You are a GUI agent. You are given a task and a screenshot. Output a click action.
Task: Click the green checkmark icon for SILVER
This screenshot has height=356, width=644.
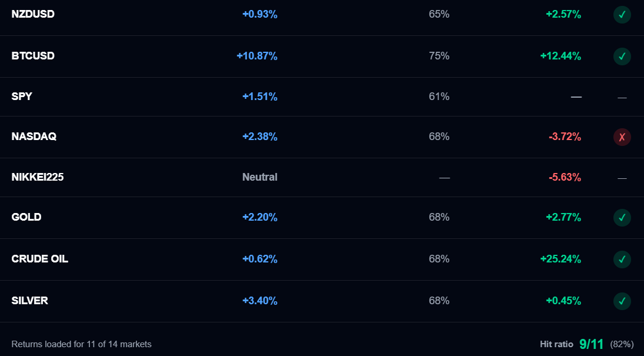click(622, 301)
